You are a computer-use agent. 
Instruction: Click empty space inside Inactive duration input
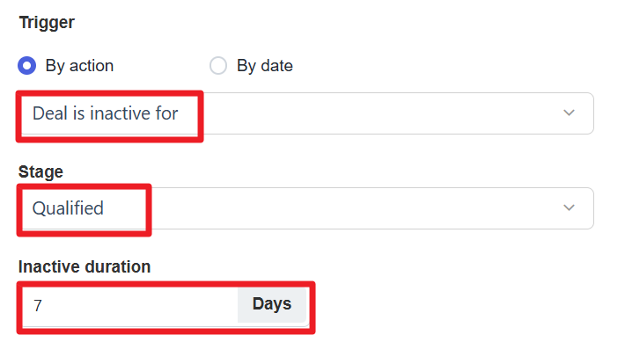click(x=150, y=305)
